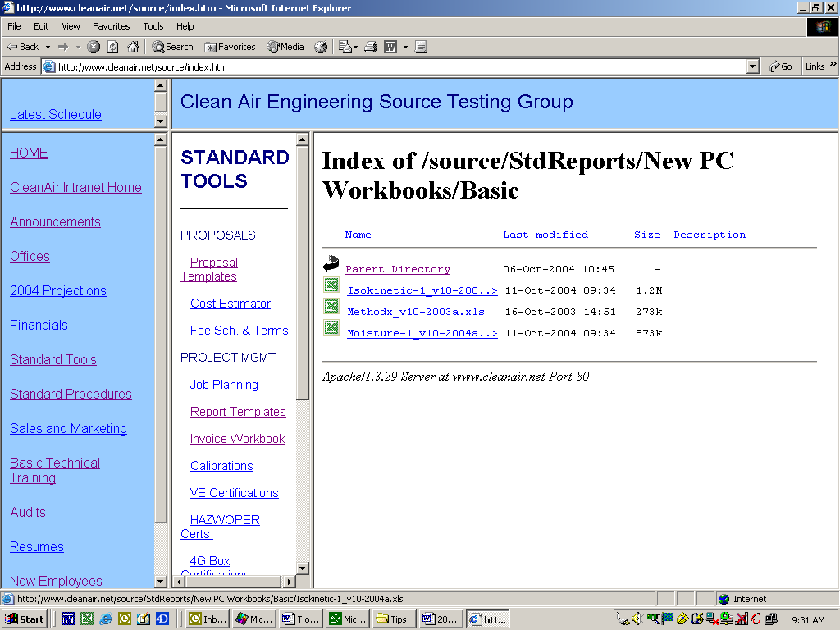Click the Standard Tools frame scroll-up arrow

[x=302, y=139]
